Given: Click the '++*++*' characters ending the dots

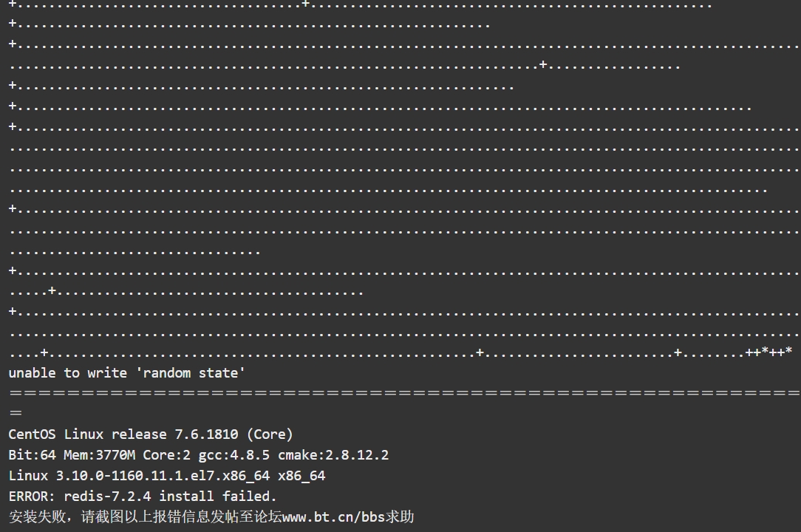Looking at the screenshot, I should pos(768,352).
